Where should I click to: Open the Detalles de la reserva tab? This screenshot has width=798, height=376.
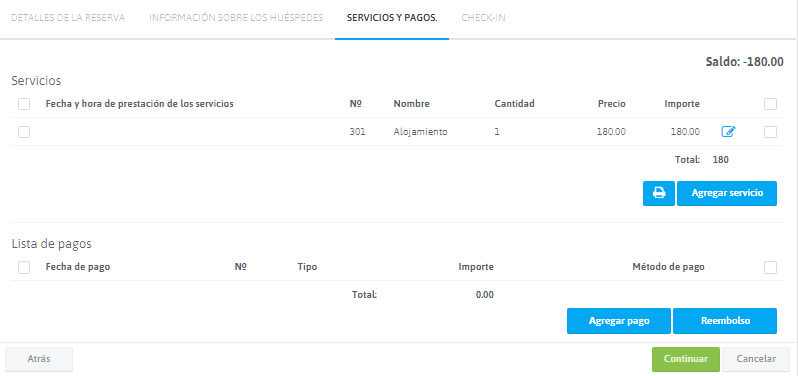coord(68,17)
